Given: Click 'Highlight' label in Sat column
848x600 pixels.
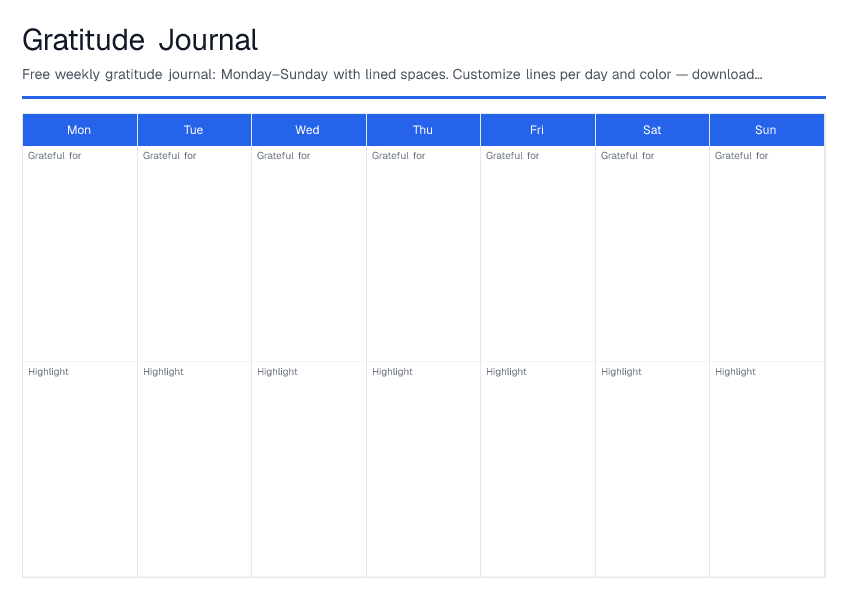Looking at the screenshot, I should pos(621,372).
